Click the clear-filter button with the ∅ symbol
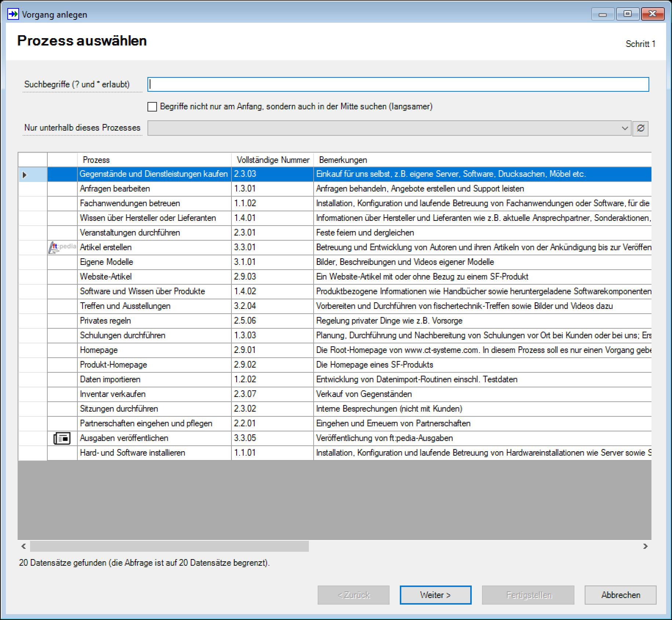672x620 pixels. click(640, 128)
